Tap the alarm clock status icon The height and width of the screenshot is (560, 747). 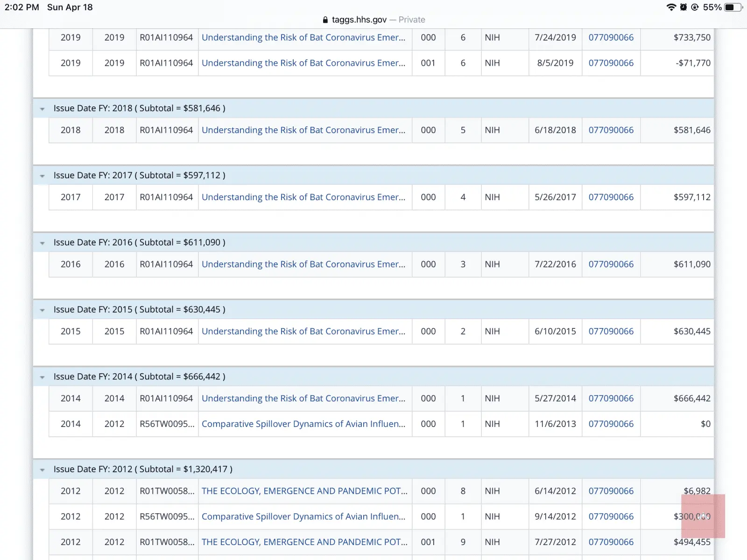684,7
